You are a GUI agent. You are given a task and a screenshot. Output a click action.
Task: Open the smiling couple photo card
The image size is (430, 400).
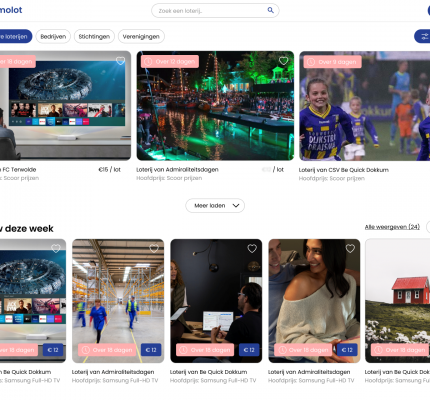pyautogui.click(x=314, y=301)
